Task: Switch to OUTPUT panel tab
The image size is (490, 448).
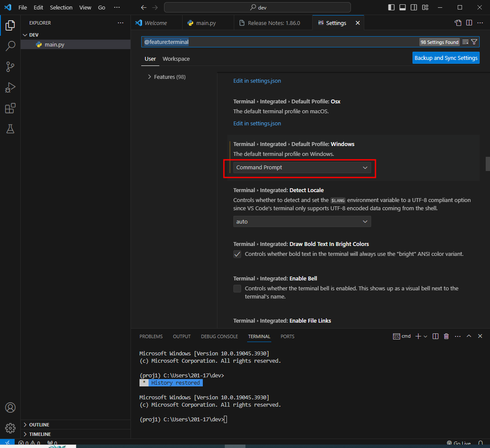Action: pos(182,336)
